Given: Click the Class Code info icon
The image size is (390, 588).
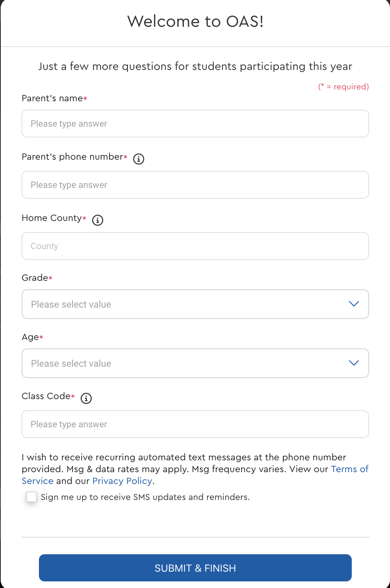Looking at the screenshot, I should click(86, 398).
